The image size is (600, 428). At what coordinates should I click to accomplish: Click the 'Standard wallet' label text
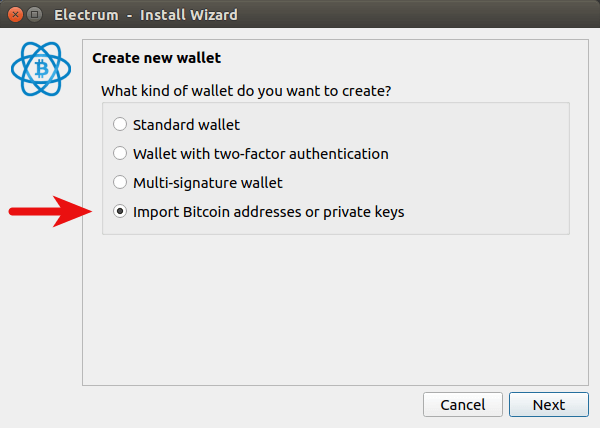click(x=186, y=125)
